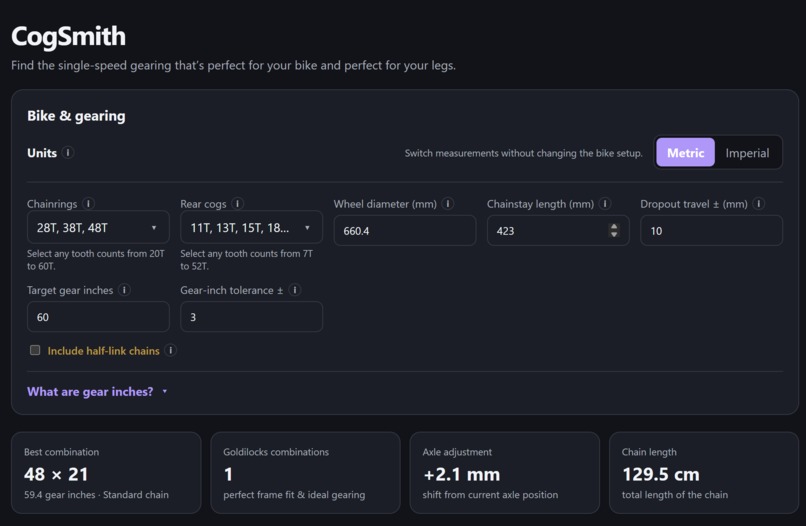806x526 pixels.
Task: Focus the Gear-inch tolerance field
Action: pyautogui.click(x=251, y=317)
